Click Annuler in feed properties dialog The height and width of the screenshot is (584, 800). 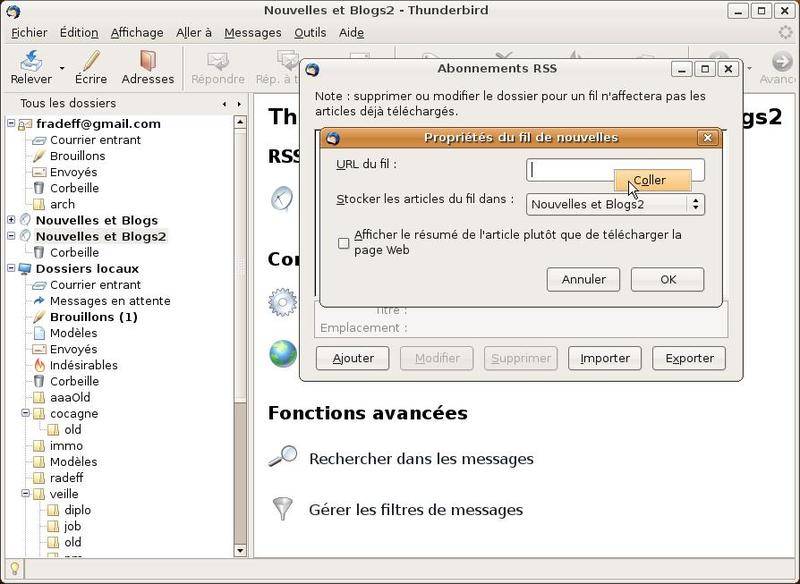coord(583,280)
